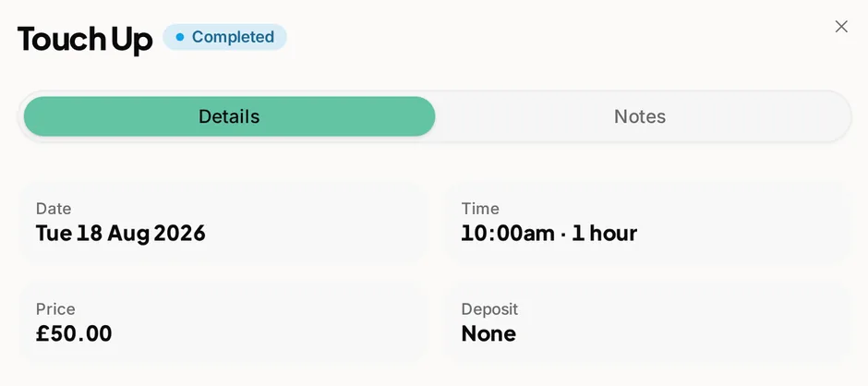
Task: Click the Details/Notes segmented control track
Action: coord(435,116)
